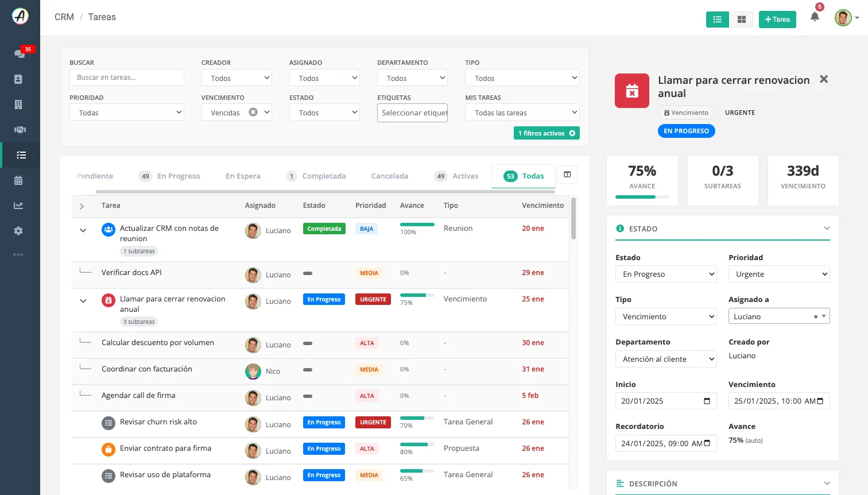This screenshot has height=495, width=868.
Task: Open the deals handshake sidebar icon
Action: point(20,130)
